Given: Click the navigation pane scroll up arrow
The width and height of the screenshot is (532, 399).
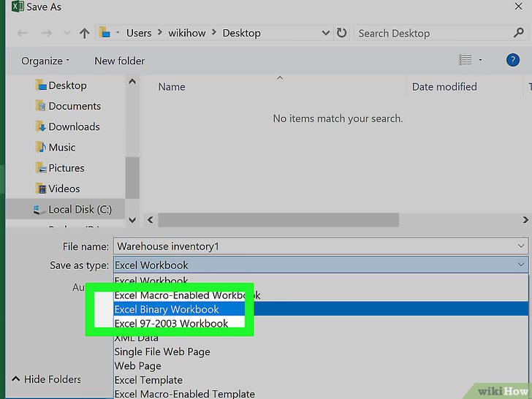Looking at the screenshot, I should pos(132,81).
